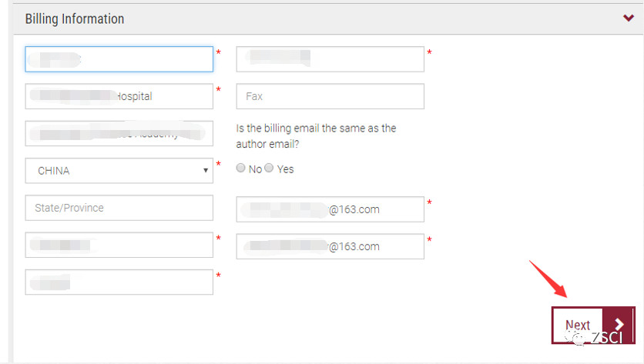Click the country dropdown arrow
Screen dimensions: 644x364
[x=206, y=171]
